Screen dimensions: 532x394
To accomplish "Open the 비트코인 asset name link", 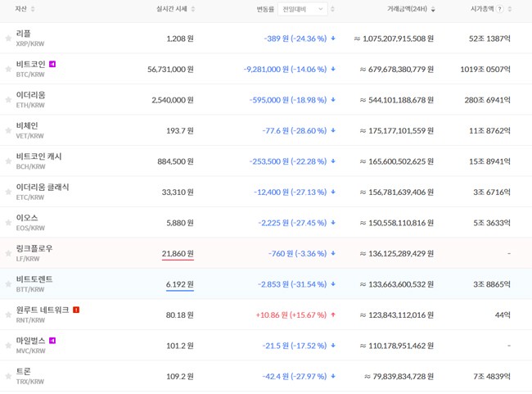I will (30, 64).
